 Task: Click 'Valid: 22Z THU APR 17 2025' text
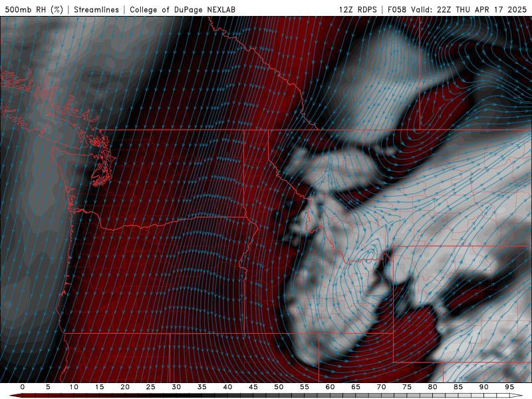click(x=469, y=9)
